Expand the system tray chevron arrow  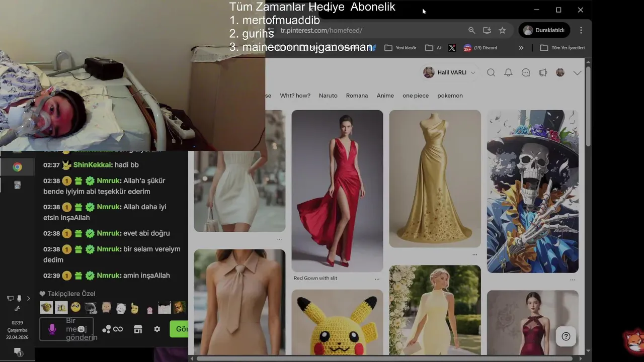pos(29,298)
